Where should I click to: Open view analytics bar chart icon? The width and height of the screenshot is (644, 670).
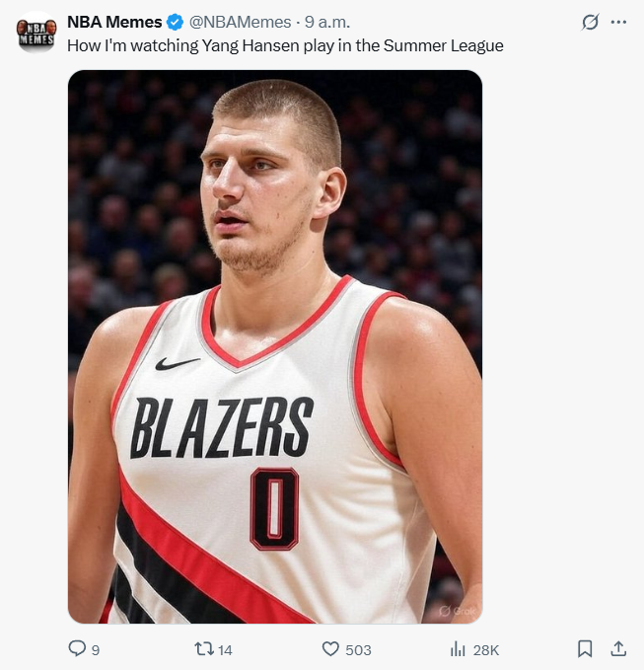458,648
